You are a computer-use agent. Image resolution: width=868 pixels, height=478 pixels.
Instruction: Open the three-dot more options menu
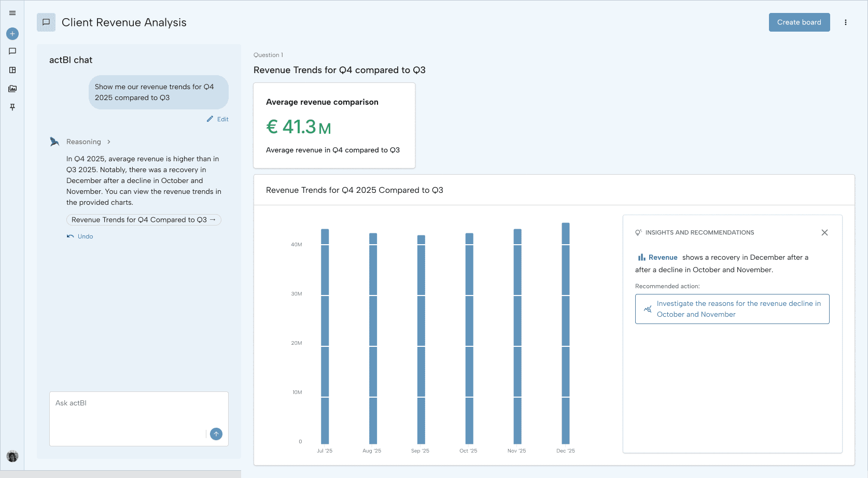(846, 22)
